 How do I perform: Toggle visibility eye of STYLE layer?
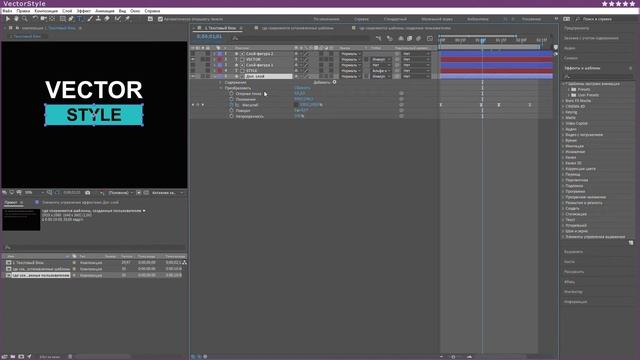coord(193,71)
